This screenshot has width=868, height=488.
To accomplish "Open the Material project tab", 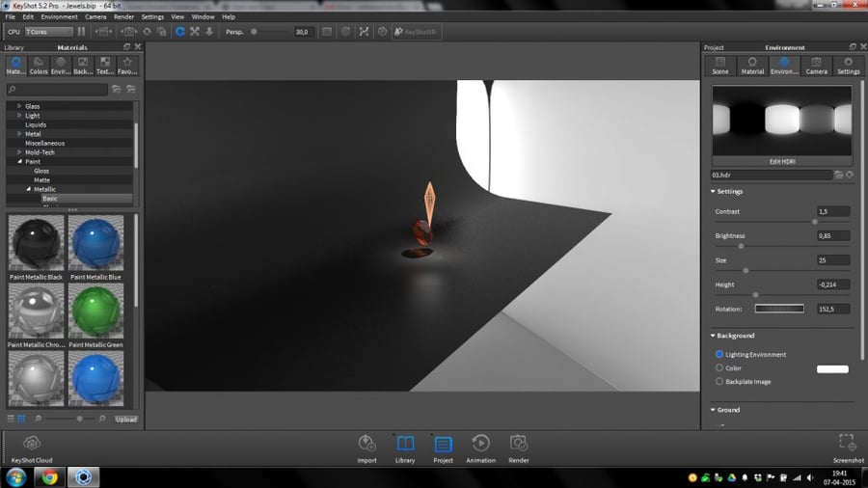I will point(752,66).
